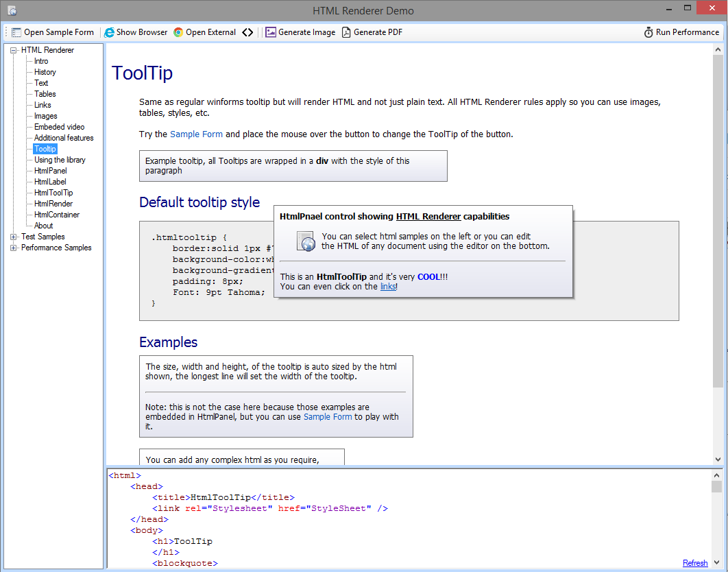The height and width of the screenshot is (572, 728).
Task: Collapse the HTML Renderer tree node
Action: (14, 50)
